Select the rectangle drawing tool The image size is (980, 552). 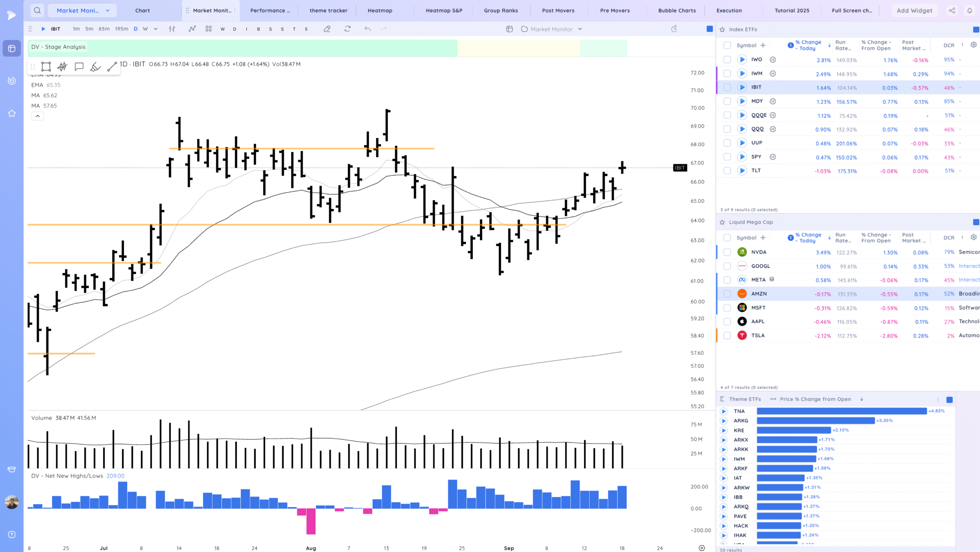(46, 67)
